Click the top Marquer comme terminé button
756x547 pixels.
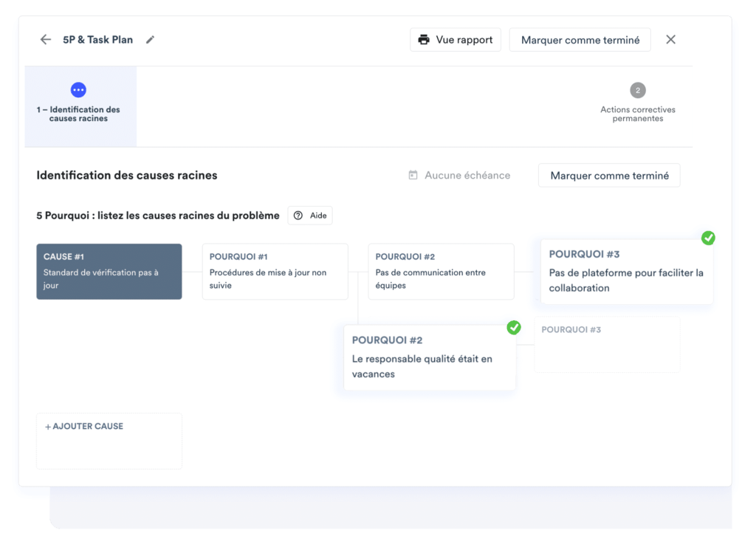click(x=580, y=40)
